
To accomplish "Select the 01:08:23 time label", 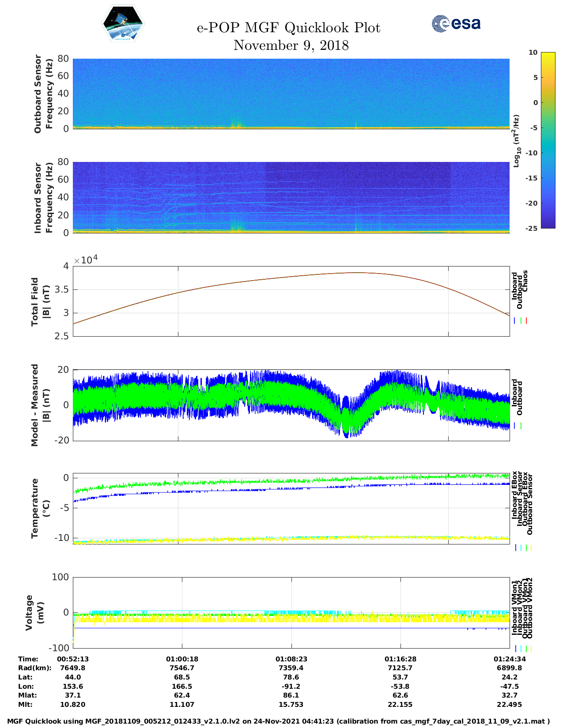I will [x=291, y=659].
